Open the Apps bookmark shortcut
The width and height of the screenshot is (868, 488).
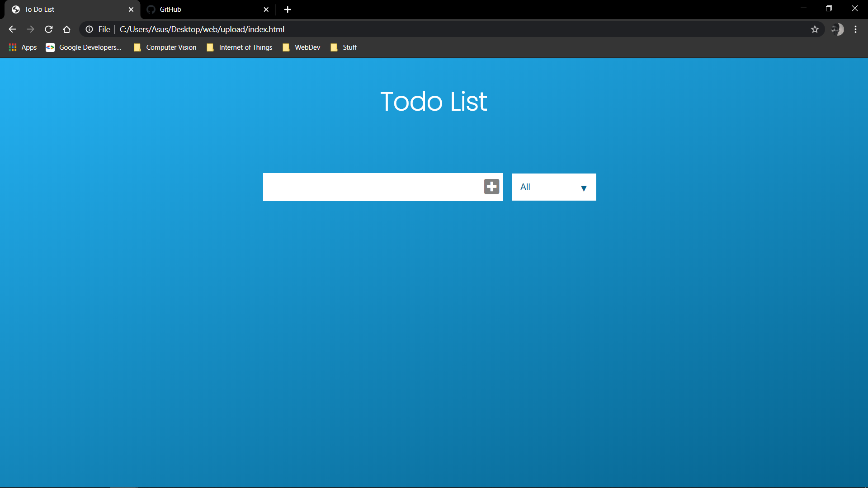click(x=23, y=47)
